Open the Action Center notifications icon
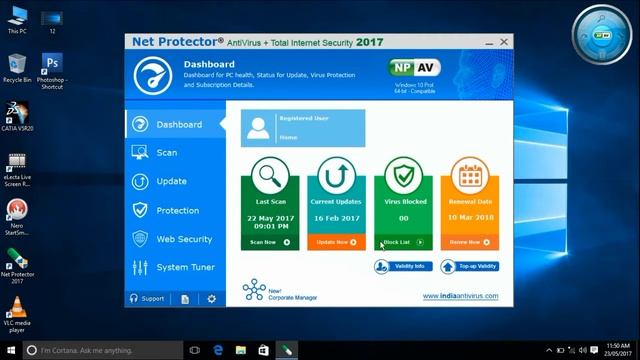Viewport: 640px width, 360px height. pyautogui.click(x=594, y=350)
